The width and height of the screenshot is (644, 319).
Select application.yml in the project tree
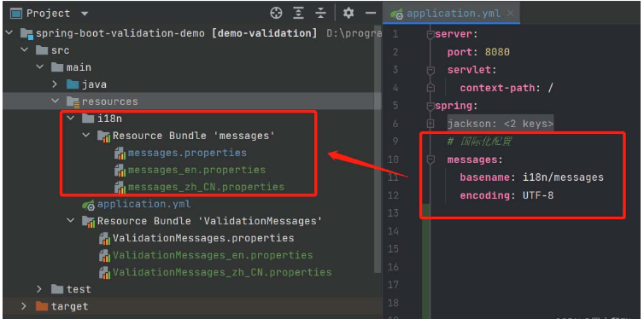[x=143, y=204]
